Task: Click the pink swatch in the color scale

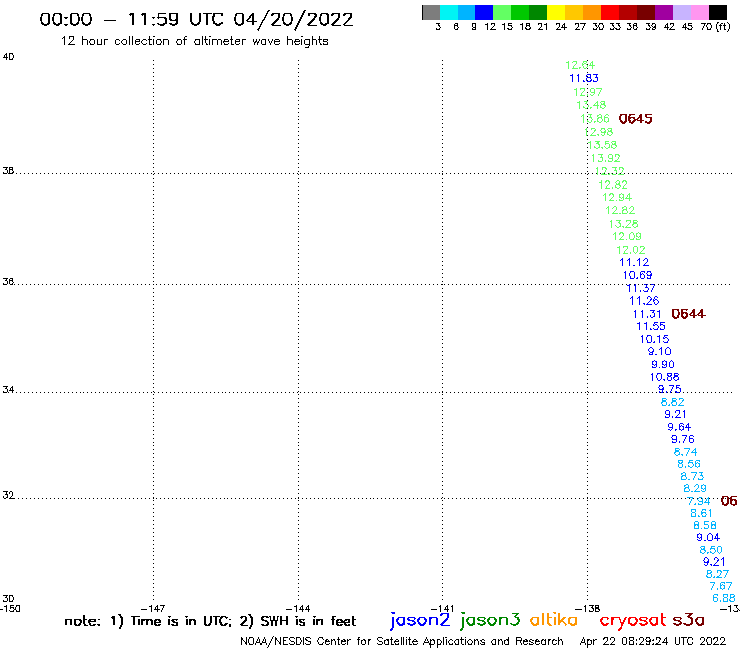Action: [x=699, y=12]
